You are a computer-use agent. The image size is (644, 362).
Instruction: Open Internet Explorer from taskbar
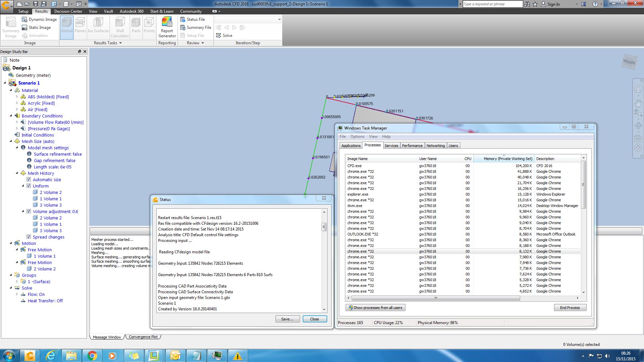click(51, 356)
